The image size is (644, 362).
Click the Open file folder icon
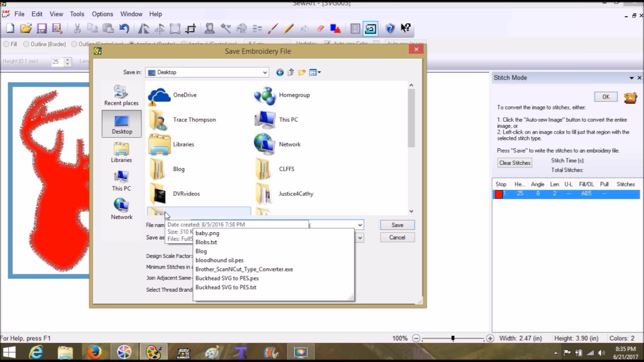(x=26, y=29)
